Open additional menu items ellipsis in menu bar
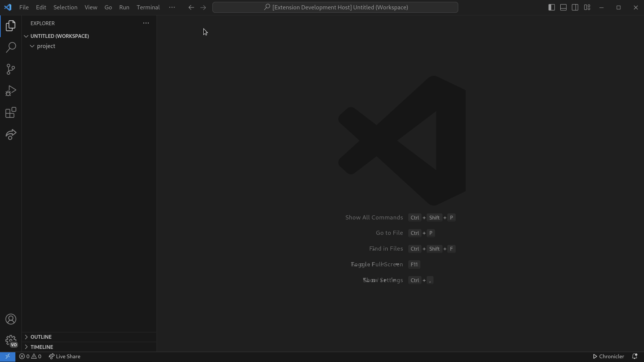The image size is (644, 362). 172,7
